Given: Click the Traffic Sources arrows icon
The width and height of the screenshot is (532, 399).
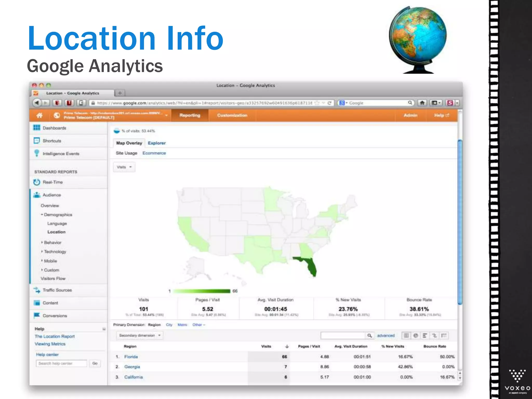Looking at the screenshot, I should pos(37,290).
